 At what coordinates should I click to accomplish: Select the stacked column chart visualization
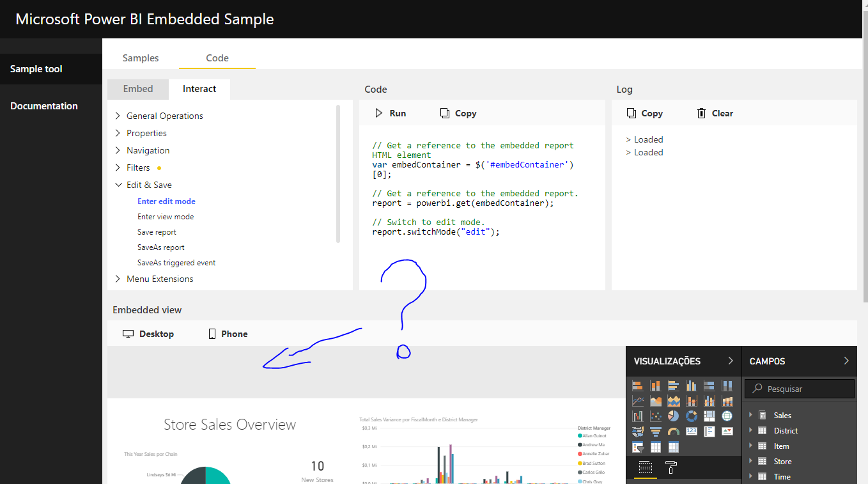(x=656, y=386)
